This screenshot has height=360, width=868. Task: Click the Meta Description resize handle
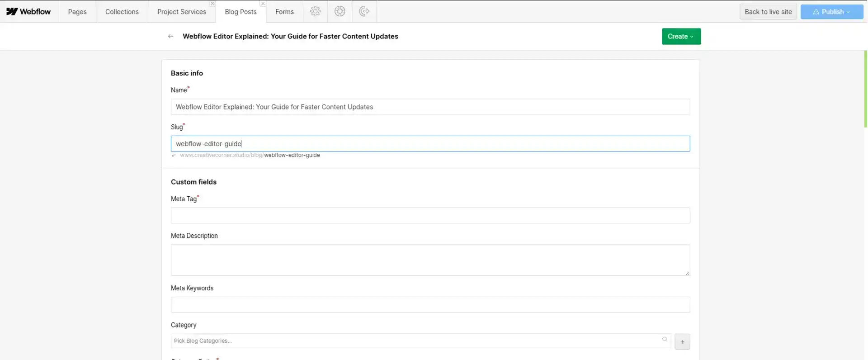(688, 273)
